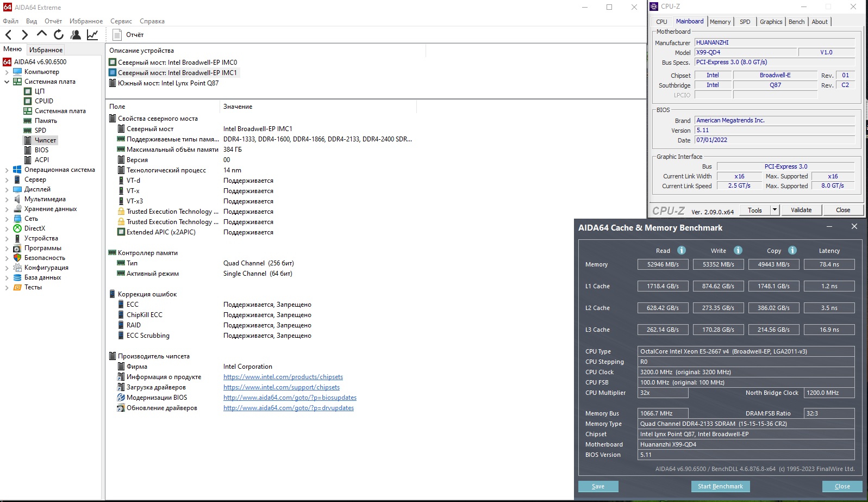Expand the Дисплей tree node
The width and height of the screenshot is (868, 502).
coord(7,189)
